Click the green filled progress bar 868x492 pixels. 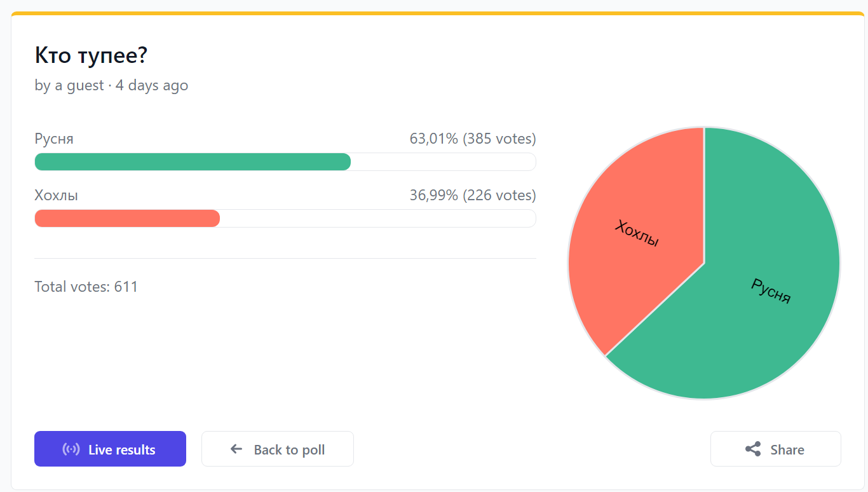click(x=193, y=162)
